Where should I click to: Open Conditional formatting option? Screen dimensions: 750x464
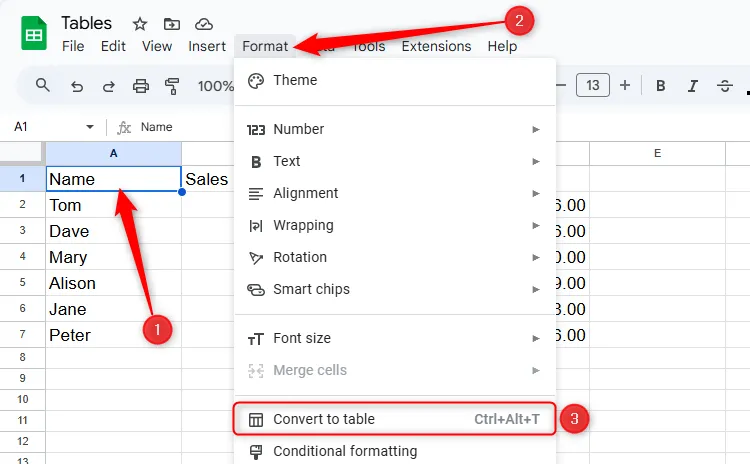(345, 451)
